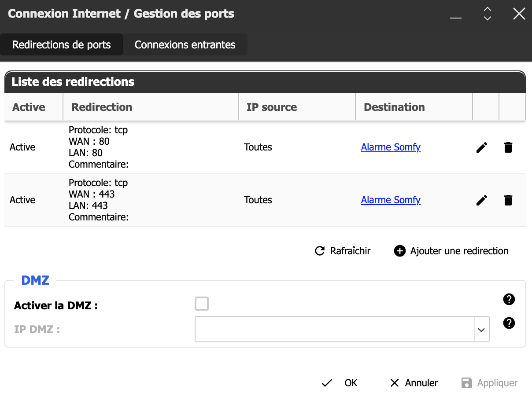
Task: Open Alarme Somfy link for port 443
Action: (391, 200)
